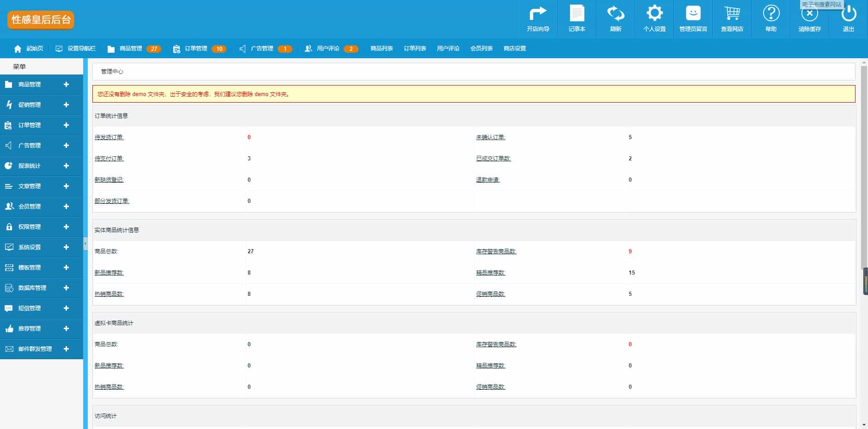
Task: Click the 查看网店 shopping cart icon
Action: click(732, 14)
